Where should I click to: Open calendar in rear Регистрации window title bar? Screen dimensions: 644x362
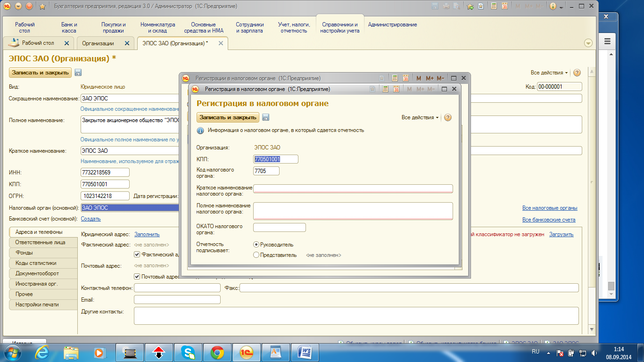pyautogui.click(x=405, y=78)
